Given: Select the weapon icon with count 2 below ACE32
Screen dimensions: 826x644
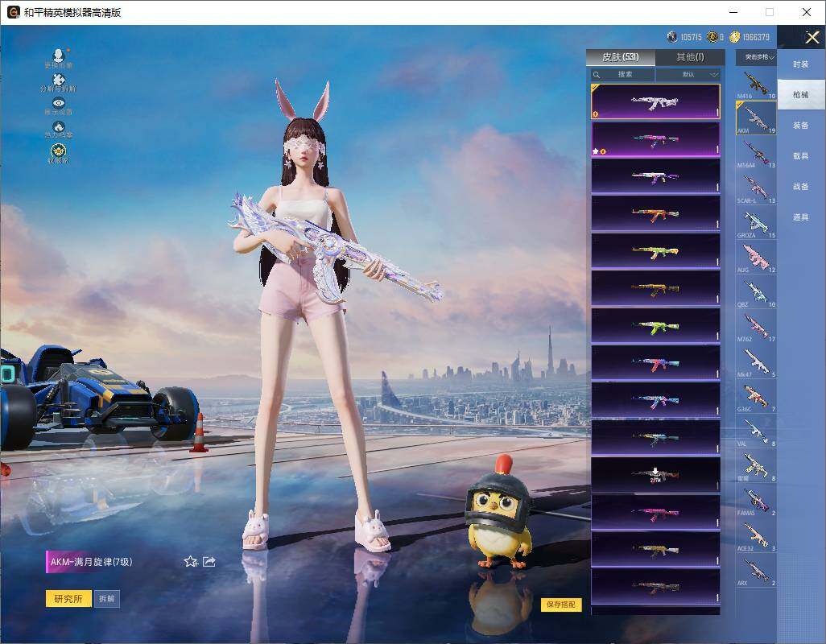Looking at the screenshot, I should [x=756, y=571].
